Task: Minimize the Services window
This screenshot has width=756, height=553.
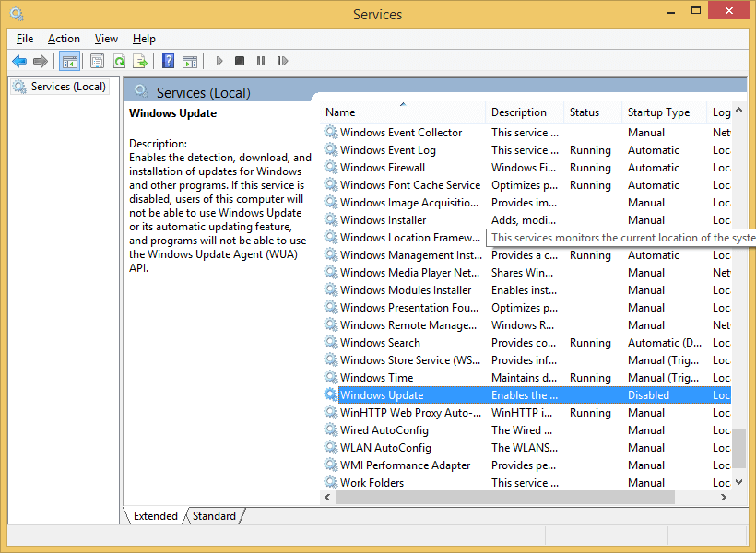Action: [x=670, y=11]
